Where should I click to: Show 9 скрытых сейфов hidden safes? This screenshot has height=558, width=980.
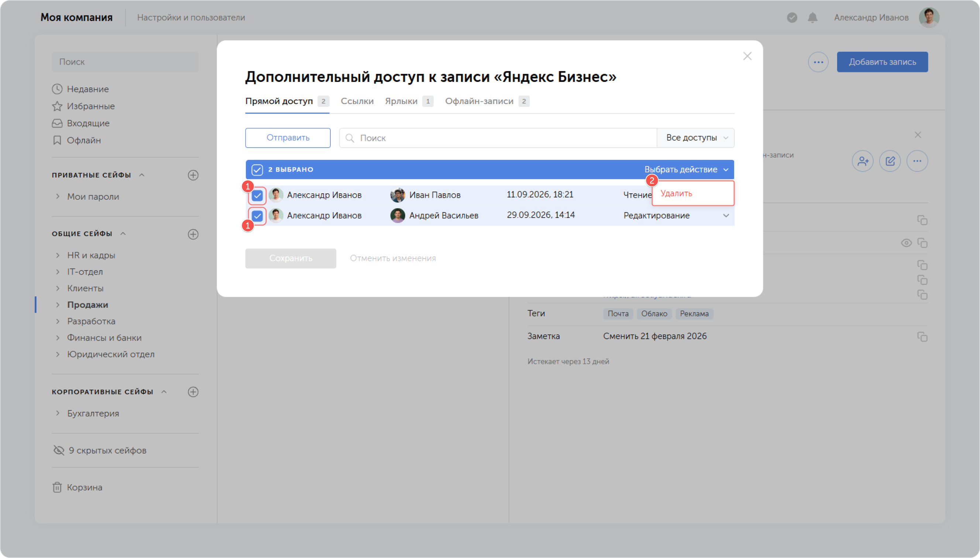[x=100, y=450]
